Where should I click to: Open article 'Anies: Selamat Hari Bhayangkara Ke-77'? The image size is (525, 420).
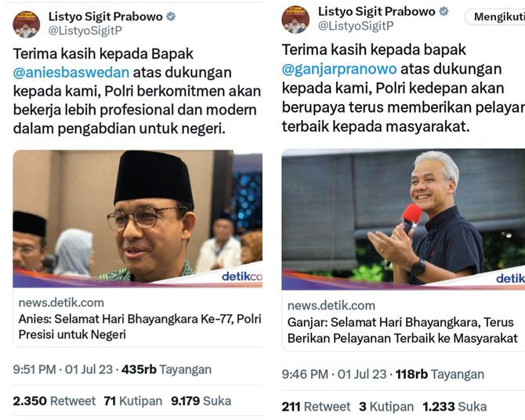click(x=139, y=326)
